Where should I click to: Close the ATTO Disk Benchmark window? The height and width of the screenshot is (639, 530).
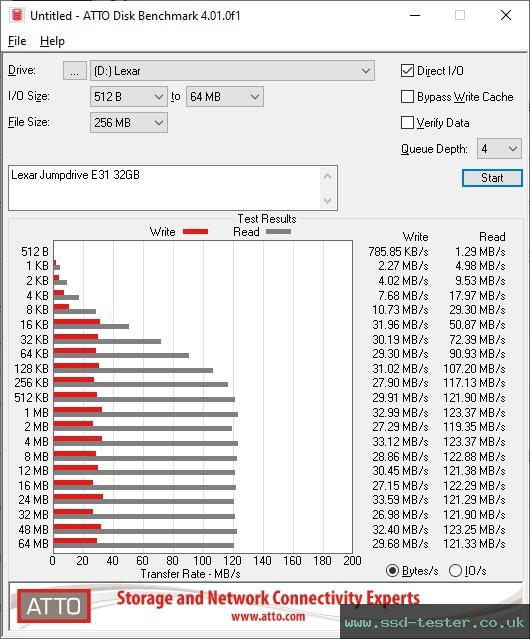click(x=506, y=15)
